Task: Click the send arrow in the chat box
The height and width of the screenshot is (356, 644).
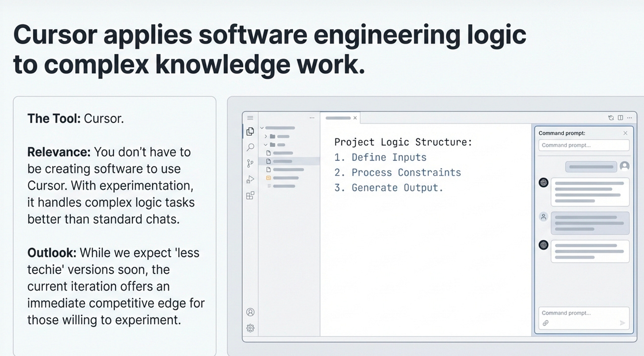Action: pyautogui.click(x=622, y=323)
